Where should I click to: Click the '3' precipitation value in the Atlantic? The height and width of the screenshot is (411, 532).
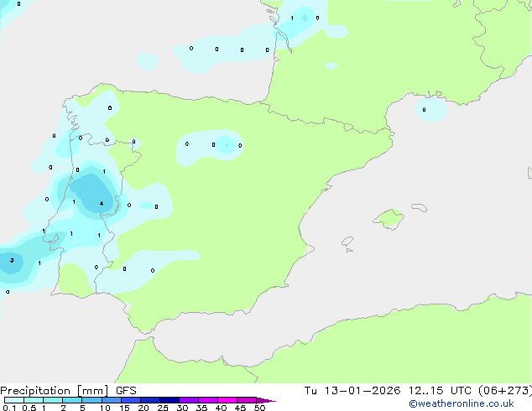click(12, 260)
